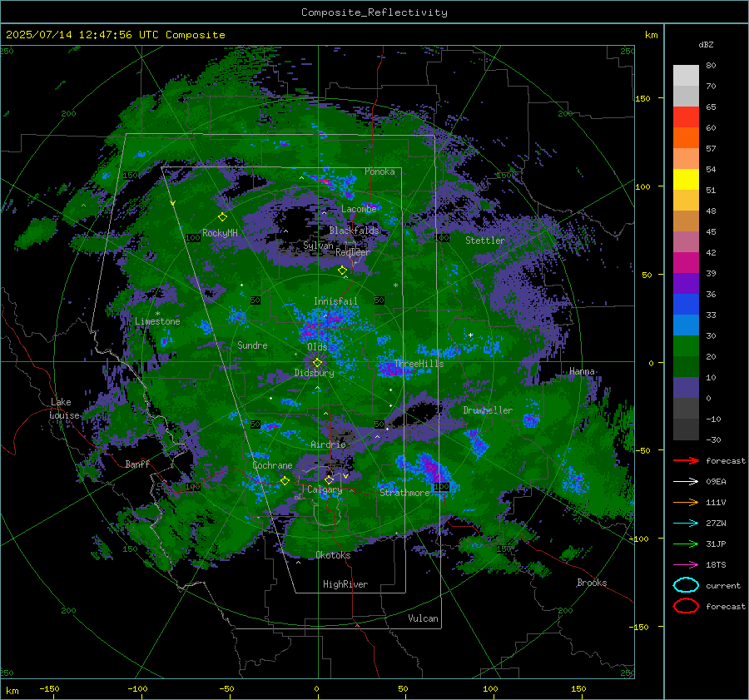Viewport: 749px width, 700px height.
Task: Click the HighRiver city label
Action: pos(345,584)
